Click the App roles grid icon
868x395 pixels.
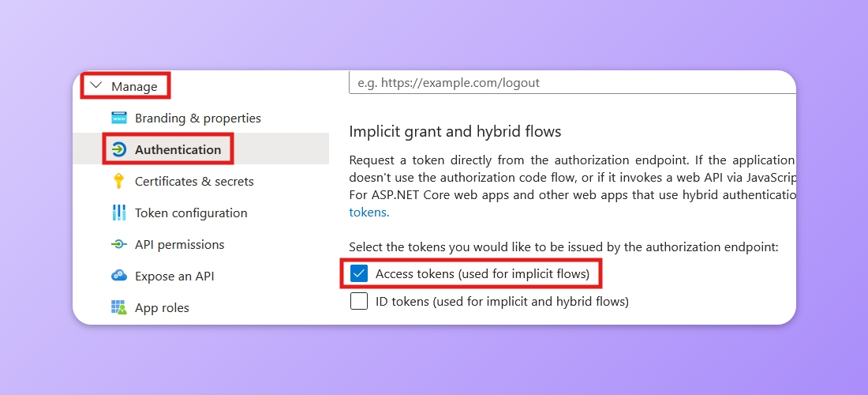119,307
